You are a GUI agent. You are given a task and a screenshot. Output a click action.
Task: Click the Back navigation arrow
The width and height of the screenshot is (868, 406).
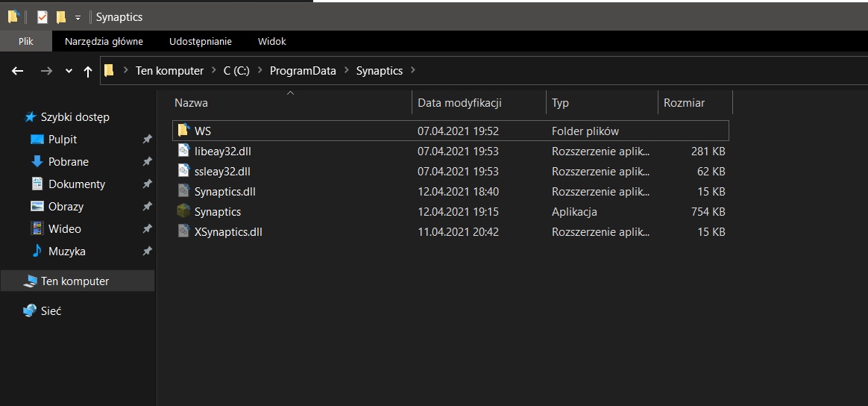tap(18, 71)
